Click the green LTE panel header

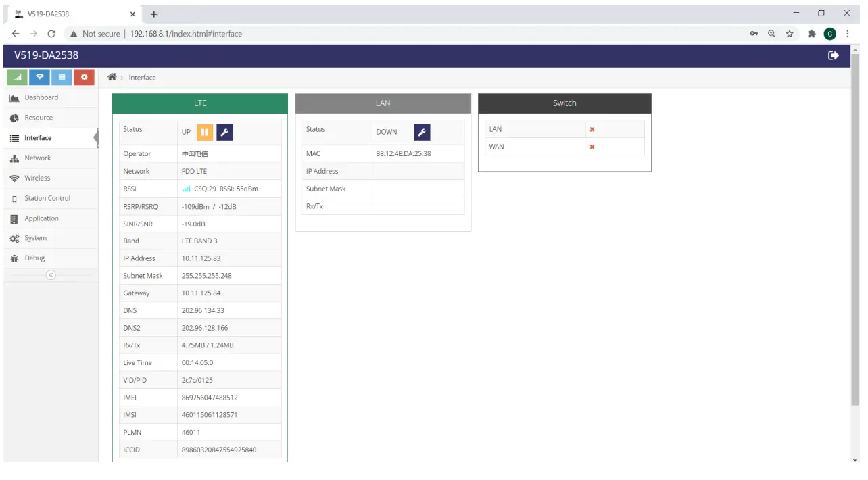(x=200, y=103)
